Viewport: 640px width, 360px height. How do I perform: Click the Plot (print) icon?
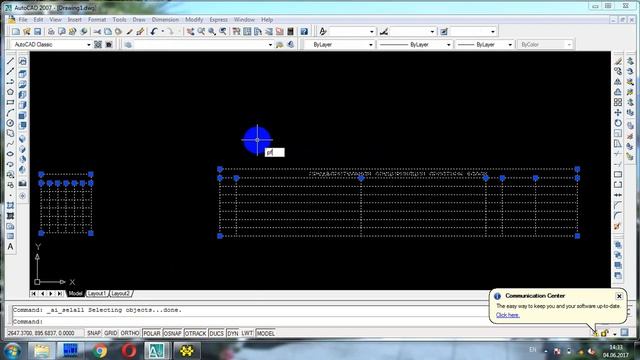point(51,31)
